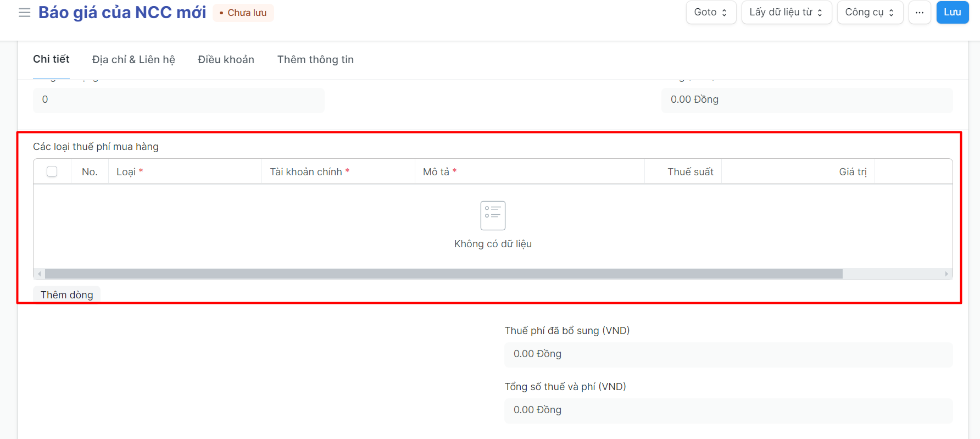The width and height of the screenshot is (980, 439).
Task: Open the Địa chỉ & Liên hệ tab
Action: pyautogui.click(x=133, y=59)
